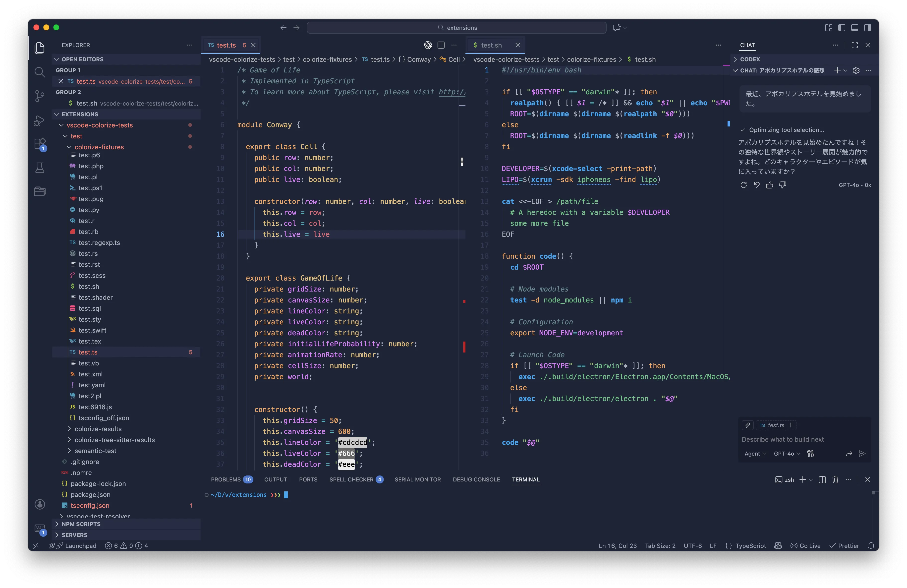The height and width of the screenshot is (588, 907).
Task: Click Go Live in status bar
Action: coord(805,546)
